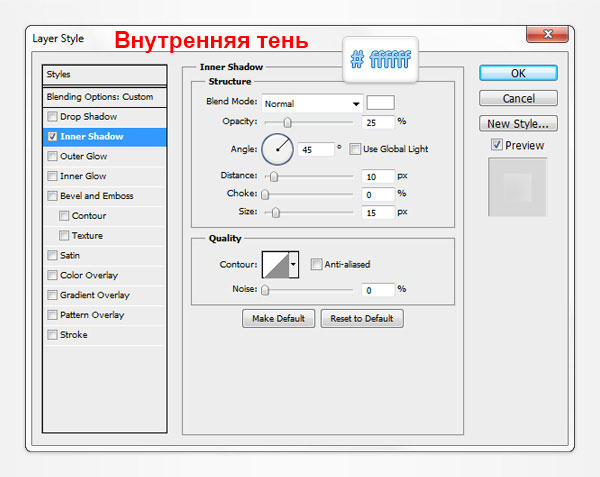Viewport: 600px width, 477px height.
Task: Select the Gradient Overlay style entry
Action: click(x=95, y=295)
